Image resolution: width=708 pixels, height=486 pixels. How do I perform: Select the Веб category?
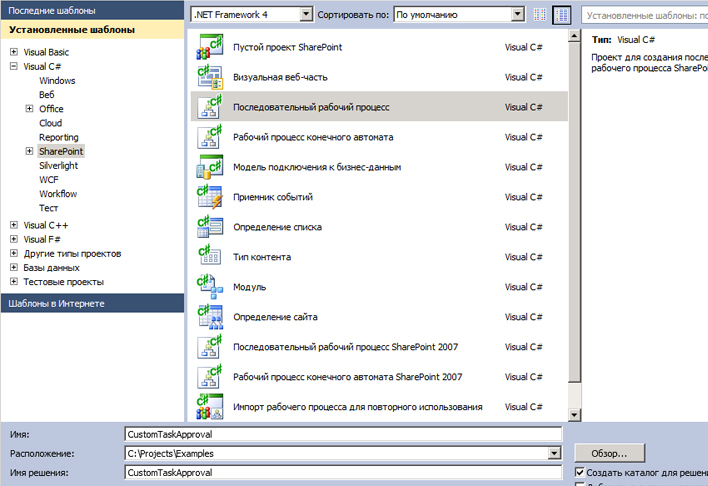47,94
